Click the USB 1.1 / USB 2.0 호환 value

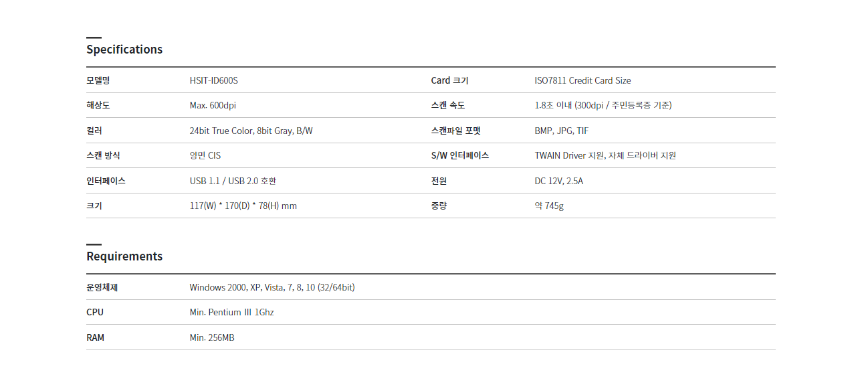(233, 181)
